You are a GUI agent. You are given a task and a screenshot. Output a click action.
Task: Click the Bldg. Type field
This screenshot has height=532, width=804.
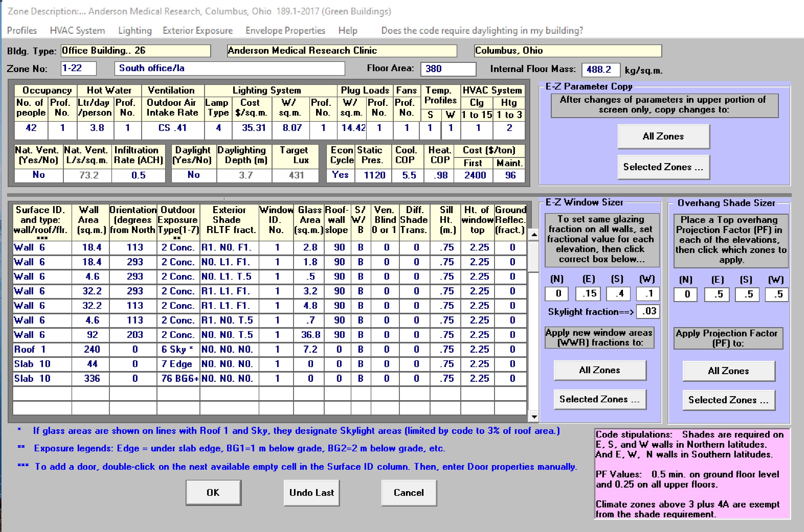[x=136, y=51]
